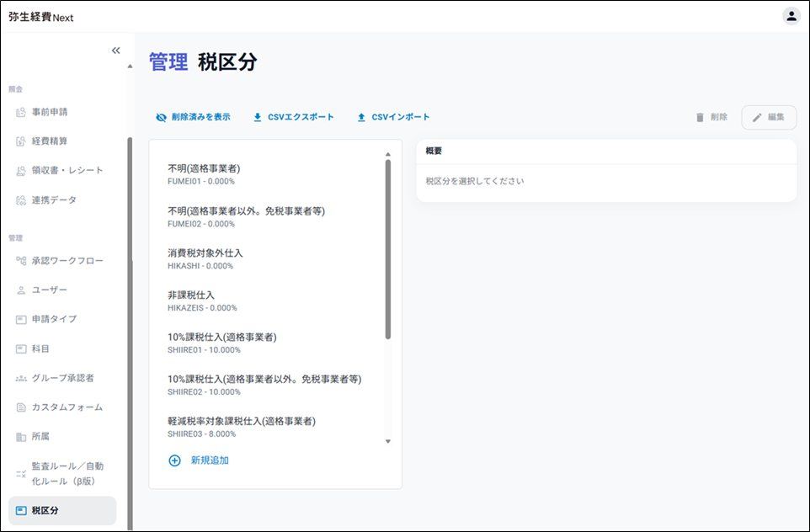Viewport: 810px width, 532px height.
Task: Click the 弥生経費Next logo
Action: click(40, 17)
